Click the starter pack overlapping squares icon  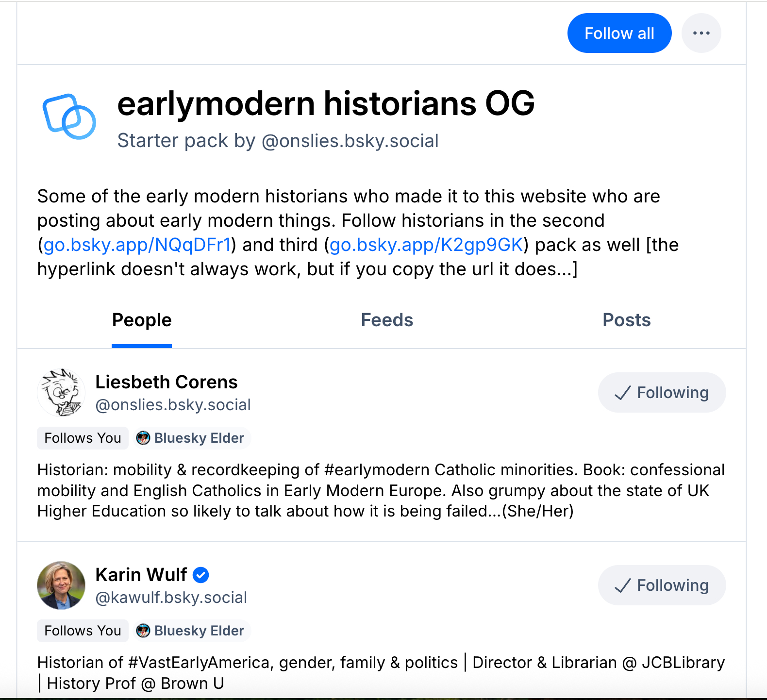(69, 117)
